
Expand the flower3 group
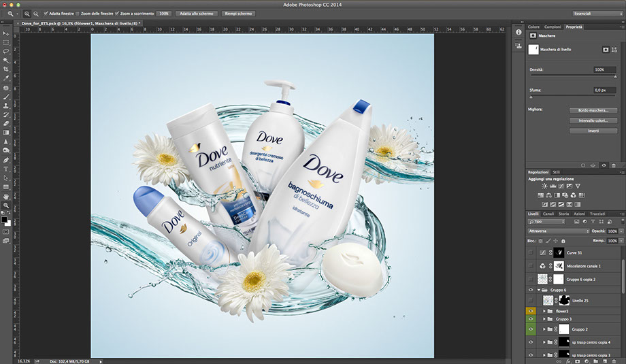(x=544, y=311)
